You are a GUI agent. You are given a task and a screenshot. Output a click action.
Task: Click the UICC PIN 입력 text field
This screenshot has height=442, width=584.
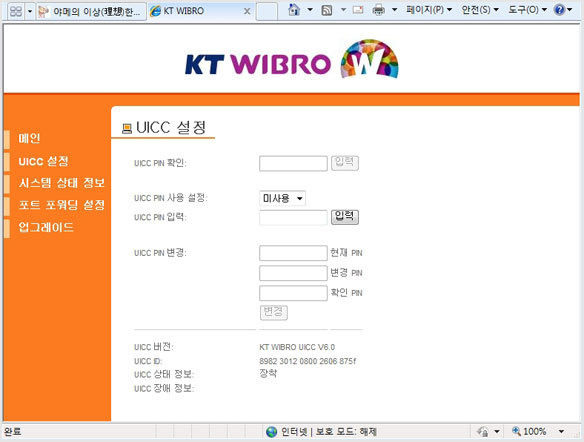293,217
